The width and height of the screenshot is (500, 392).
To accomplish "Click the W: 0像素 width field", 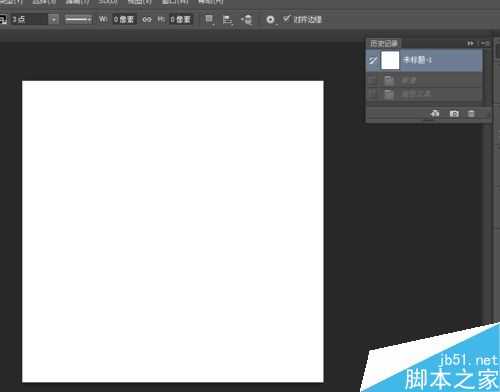I will point(124,20).
